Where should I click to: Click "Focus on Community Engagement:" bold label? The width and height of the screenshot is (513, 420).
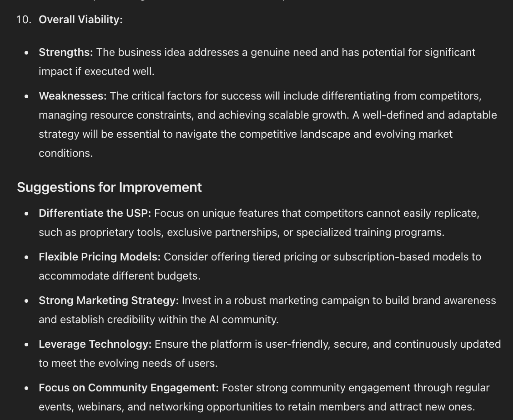point(128,388)
